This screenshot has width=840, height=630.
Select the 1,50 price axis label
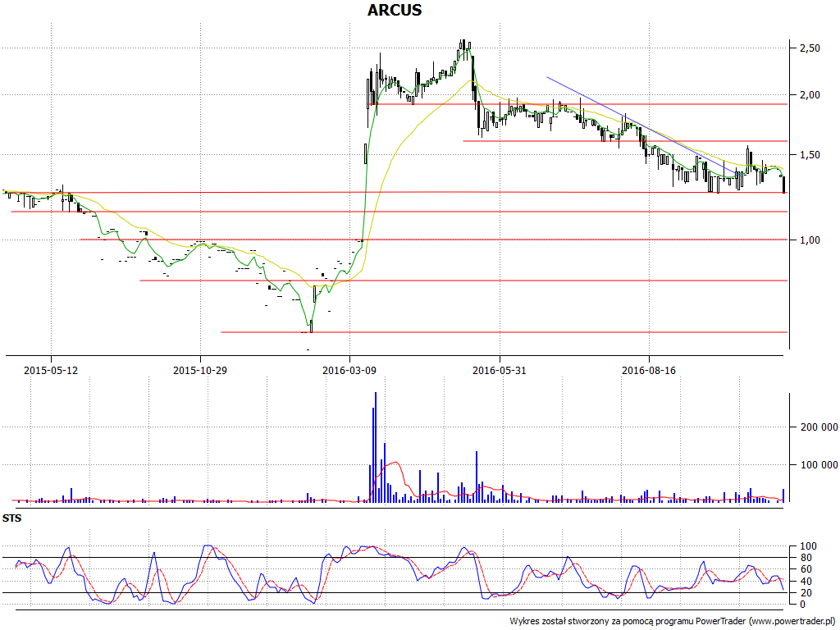tap(810, 155)
